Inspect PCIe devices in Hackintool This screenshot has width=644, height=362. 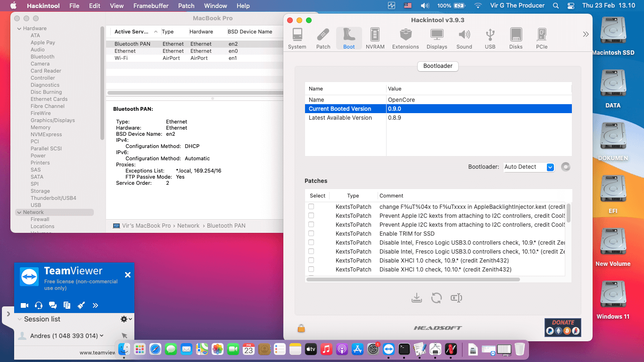pyautogui.click(x=541, y=38)
